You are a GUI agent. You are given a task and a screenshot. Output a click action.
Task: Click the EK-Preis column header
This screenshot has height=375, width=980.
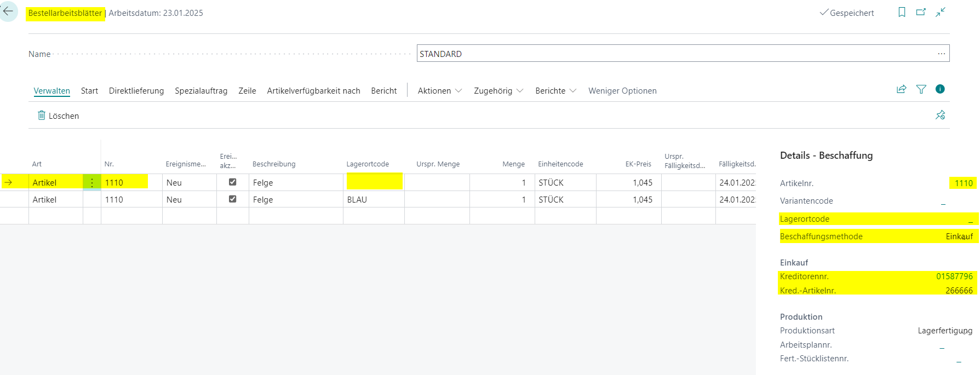[638, 164]
